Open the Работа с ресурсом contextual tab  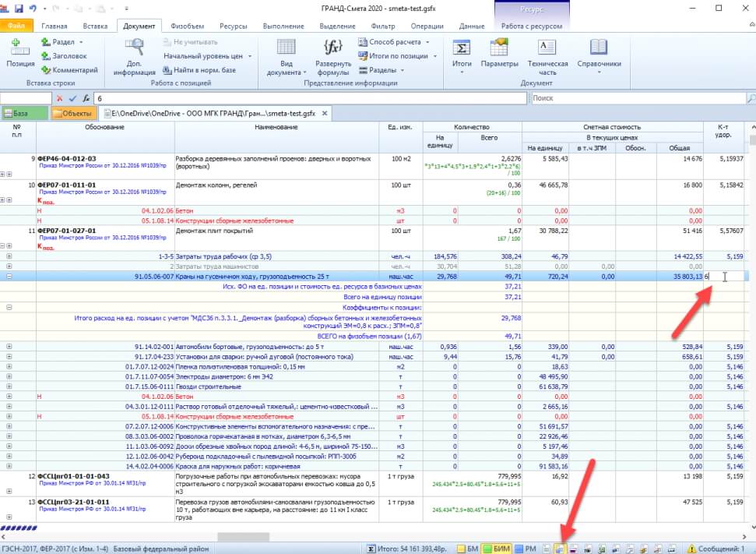[x=532, y=26]
